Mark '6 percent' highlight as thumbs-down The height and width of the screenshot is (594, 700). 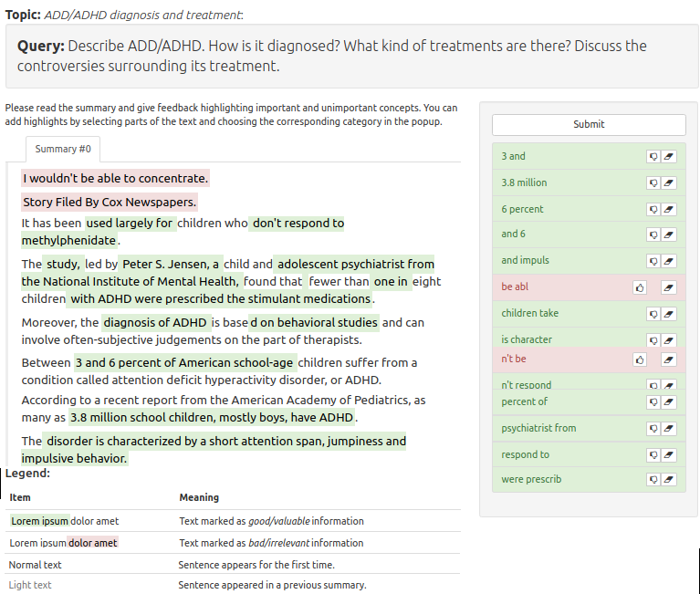click(x=653, y=210)
